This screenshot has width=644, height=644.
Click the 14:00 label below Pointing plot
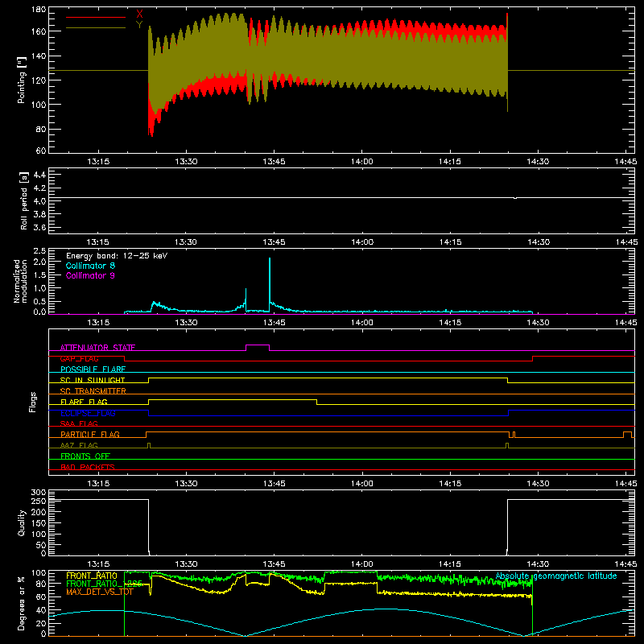[x=361, y=162]
